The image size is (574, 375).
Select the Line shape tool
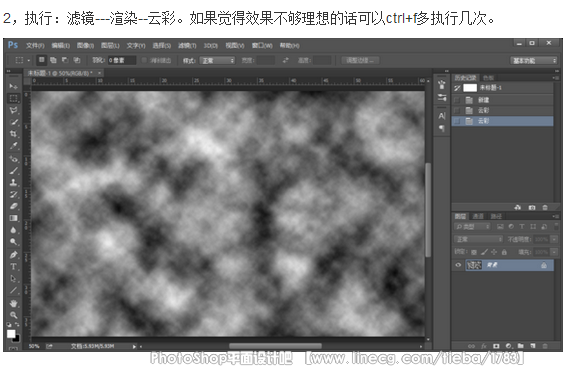click(x=13, y=290)
